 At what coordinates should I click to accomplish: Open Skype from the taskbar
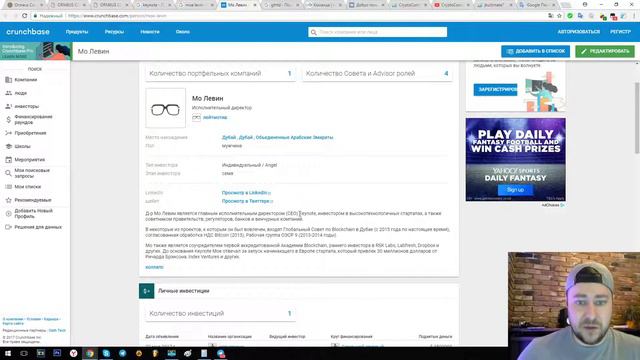point(106,353)
